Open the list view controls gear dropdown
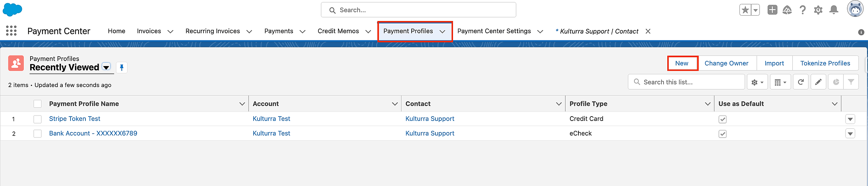This screenshot has width=868, height=186. point(757,82)
